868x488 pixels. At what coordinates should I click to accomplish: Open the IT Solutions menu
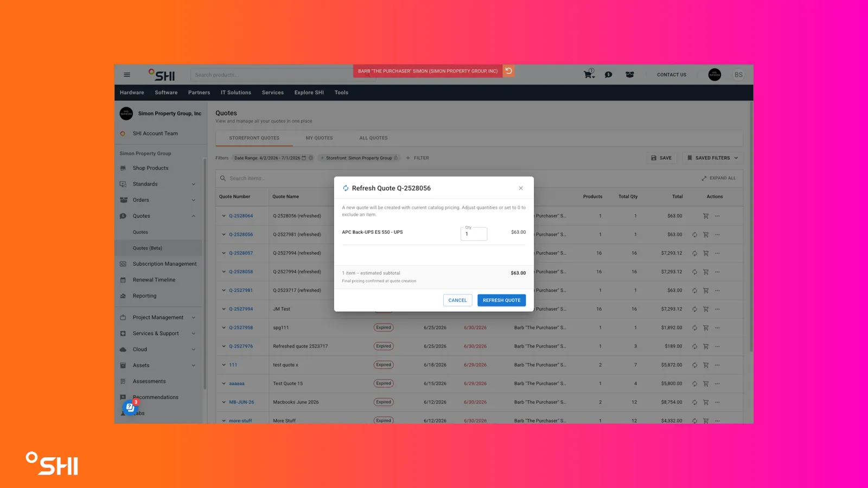[x=236, y=93]
